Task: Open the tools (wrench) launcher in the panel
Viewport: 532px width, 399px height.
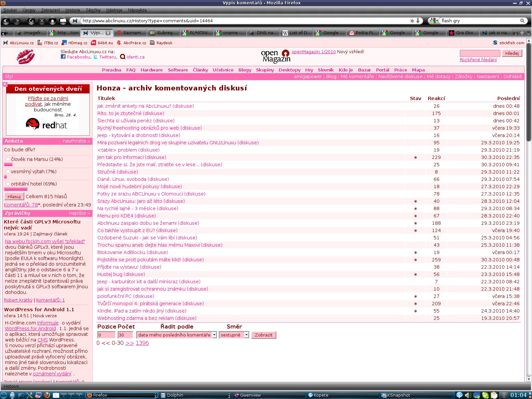Action: click(30, 395)
